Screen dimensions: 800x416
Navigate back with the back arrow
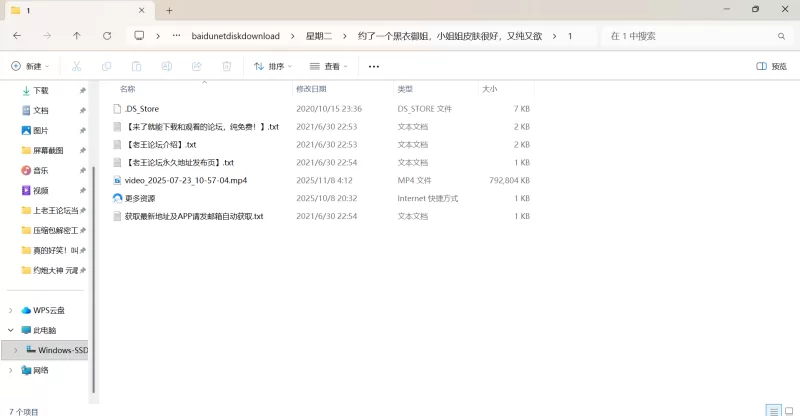17,35
